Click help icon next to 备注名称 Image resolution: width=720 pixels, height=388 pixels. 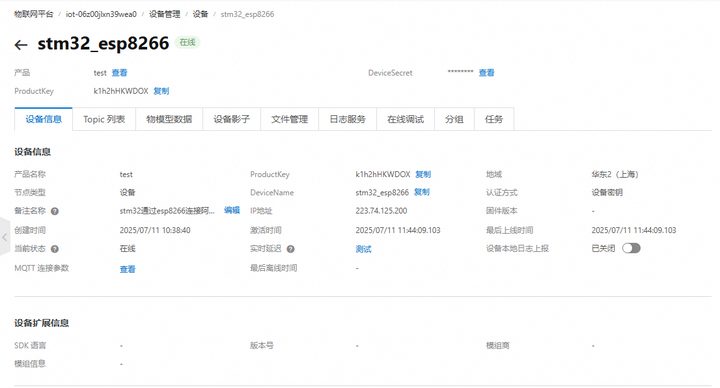55,211
